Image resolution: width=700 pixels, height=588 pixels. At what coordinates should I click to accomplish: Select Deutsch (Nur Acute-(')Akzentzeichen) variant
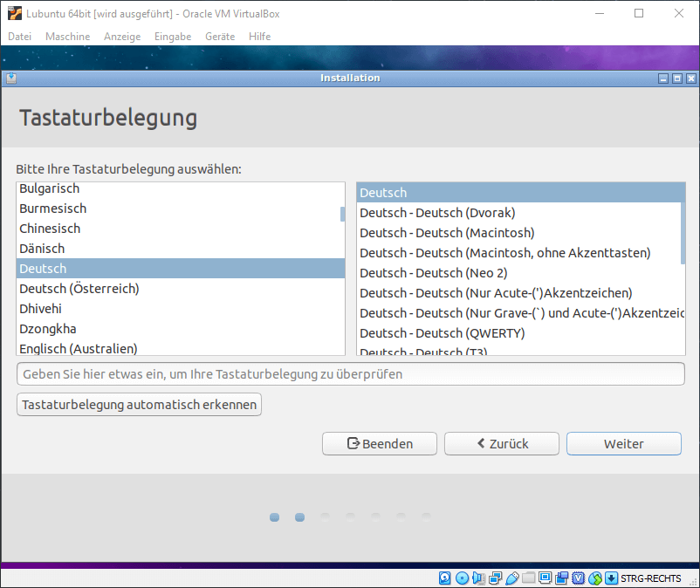pyautogui.click(x=520, y=293)
